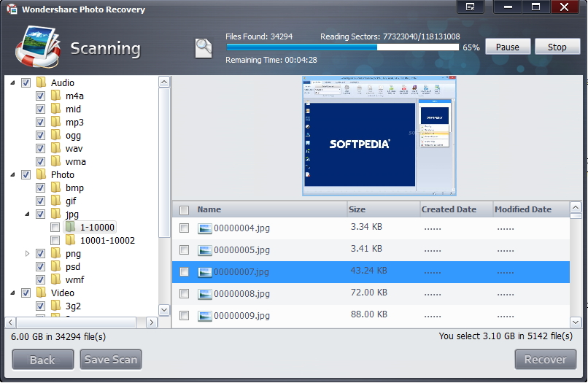Collapse the Video tree node

pos(12,293)
